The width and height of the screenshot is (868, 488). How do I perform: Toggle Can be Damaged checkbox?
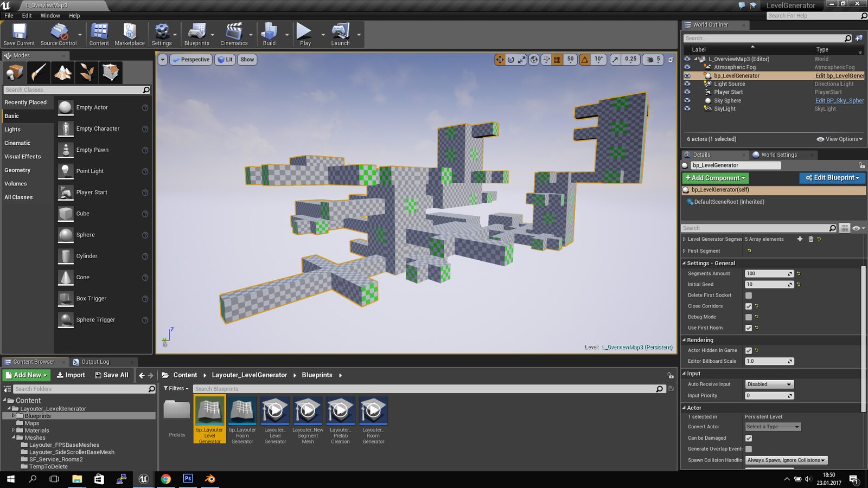coord(749,438)
